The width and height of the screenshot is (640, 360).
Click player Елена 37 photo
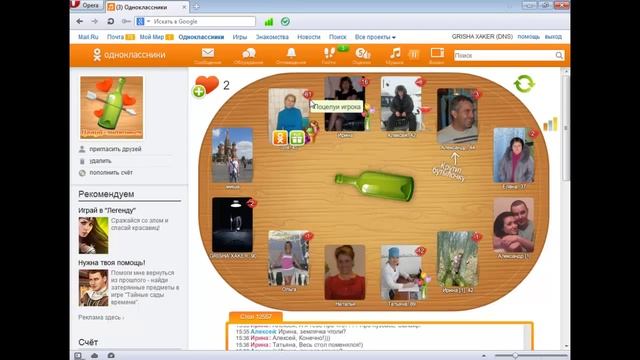coord(513,155)
